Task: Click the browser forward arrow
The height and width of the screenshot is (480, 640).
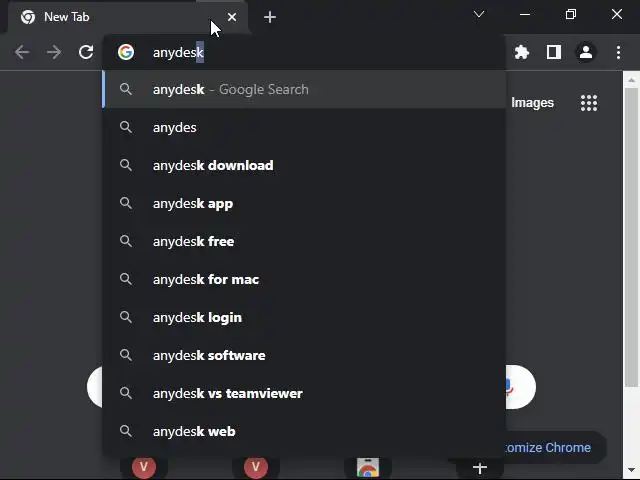Action: pyautogui.click(x=54, y=52)
